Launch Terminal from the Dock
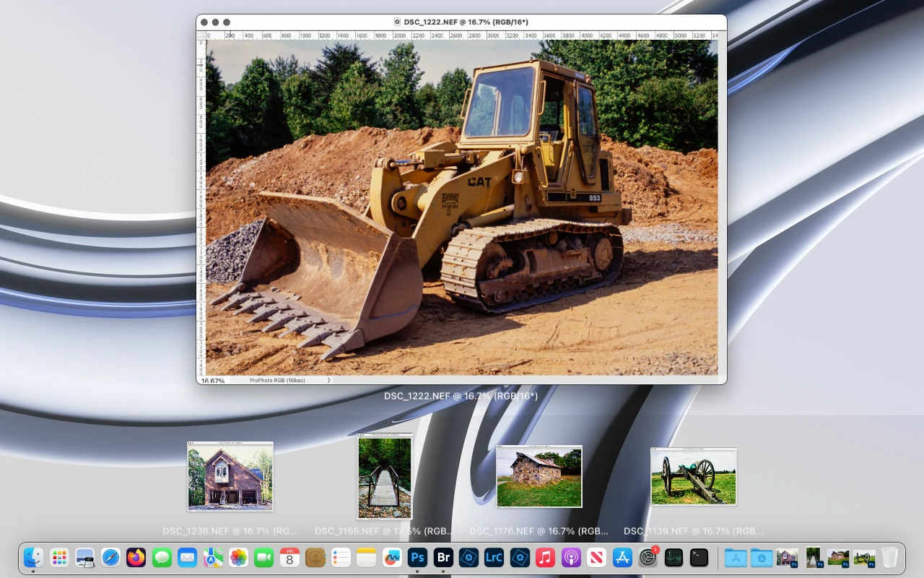This screenshot has height=578, width=924. pos(699,558)
